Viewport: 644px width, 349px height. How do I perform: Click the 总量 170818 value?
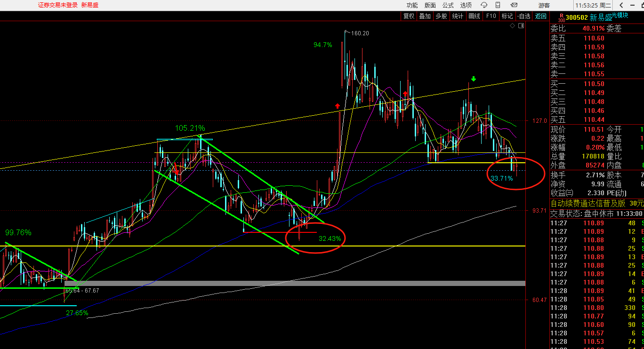594,157
